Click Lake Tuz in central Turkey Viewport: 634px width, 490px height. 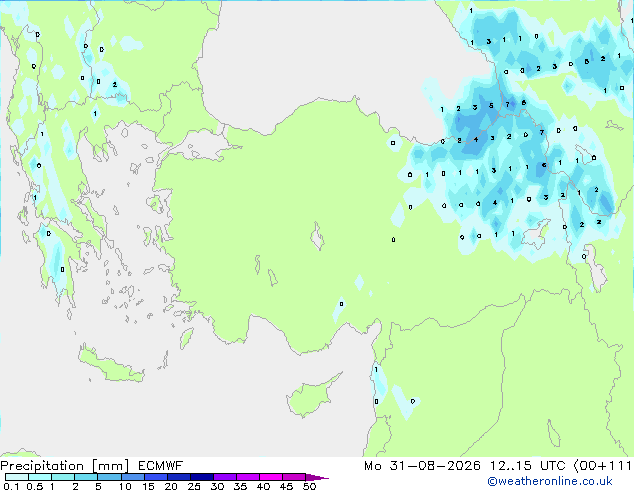click(317, 236)
